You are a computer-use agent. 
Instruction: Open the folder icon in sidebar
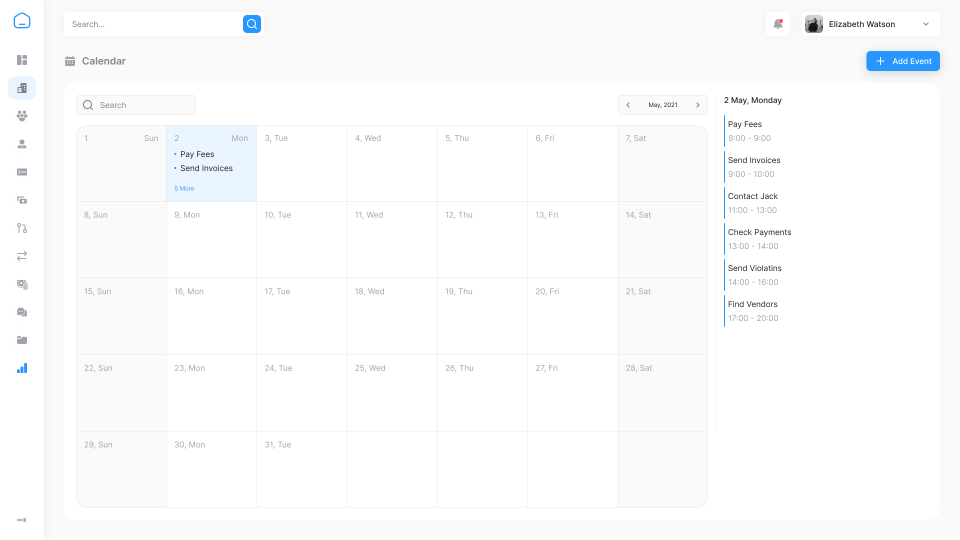pos(22,340)
